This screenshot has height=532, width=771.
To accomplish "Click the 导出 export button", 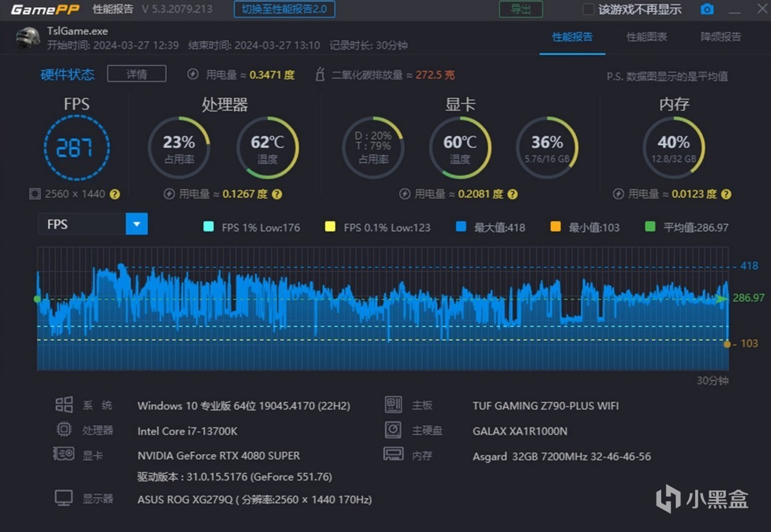I will [x=521, y=10].
